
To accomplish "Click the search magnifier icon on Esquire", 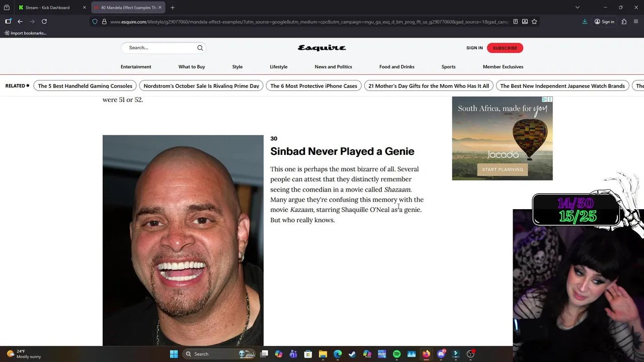I will 200,48.
